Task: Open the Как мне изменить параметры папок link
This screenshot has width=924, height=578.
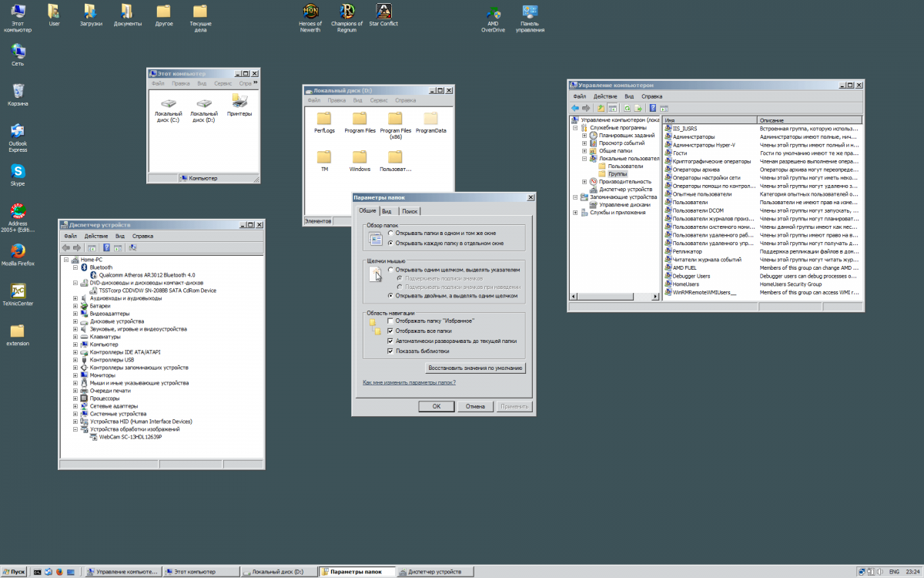Action: click(409, 382)
